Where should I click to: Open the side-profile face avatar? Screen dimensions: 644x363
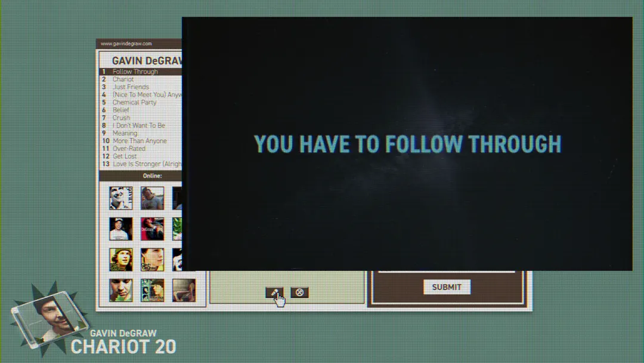(x=153, y=259)
